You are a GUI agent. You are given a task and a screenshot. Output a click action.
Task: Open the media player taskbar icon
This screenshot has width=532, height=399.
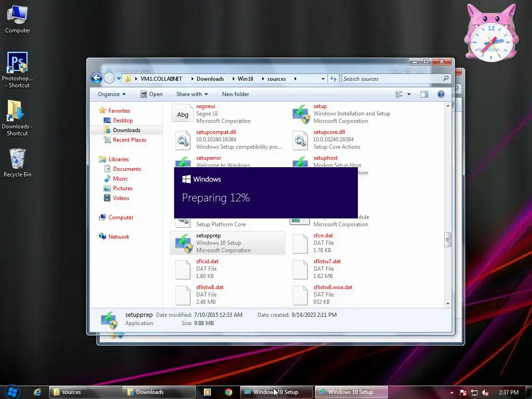(x=207, y=392)
